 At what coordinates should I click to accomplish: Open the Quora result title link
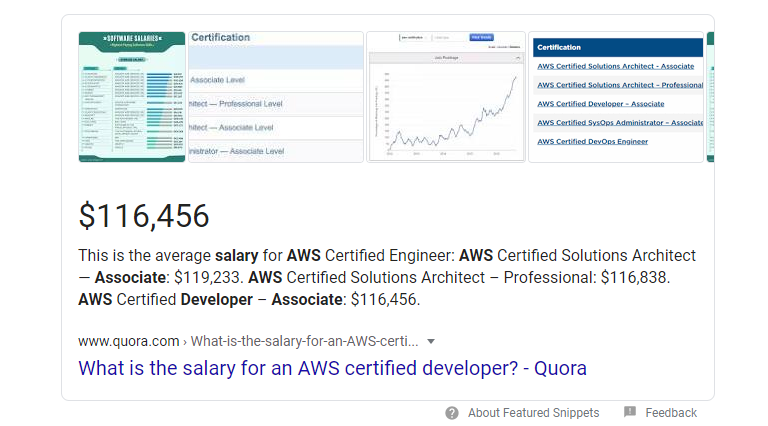(x=332, y=368)
